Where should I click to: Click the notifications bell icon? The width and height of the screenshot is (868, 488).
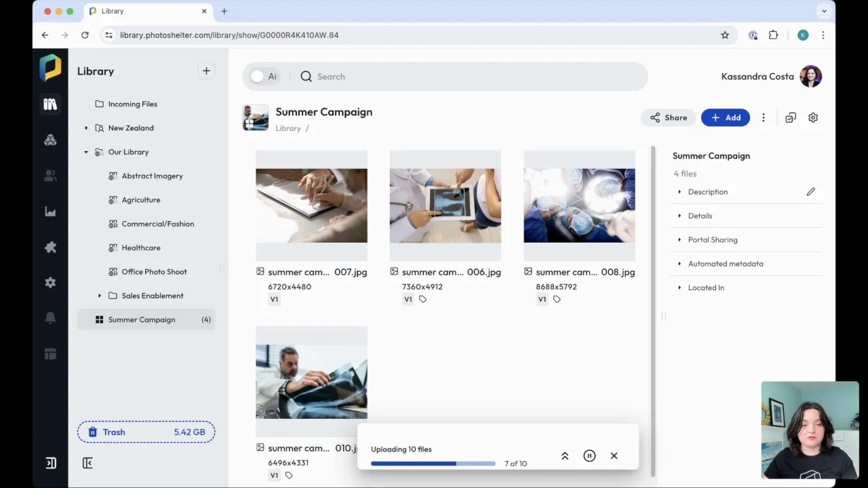point(50,318)
